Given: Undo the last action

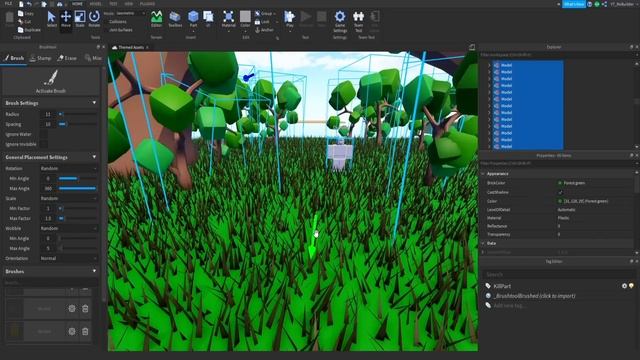Looking at the screenshot, I should tap(29, 4).
